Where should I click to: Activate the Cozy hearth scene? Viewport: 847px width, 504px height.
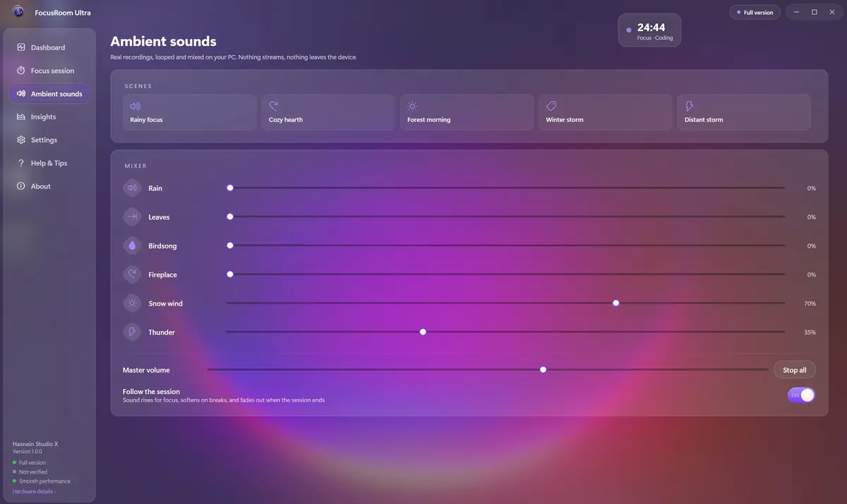[328, 112]
